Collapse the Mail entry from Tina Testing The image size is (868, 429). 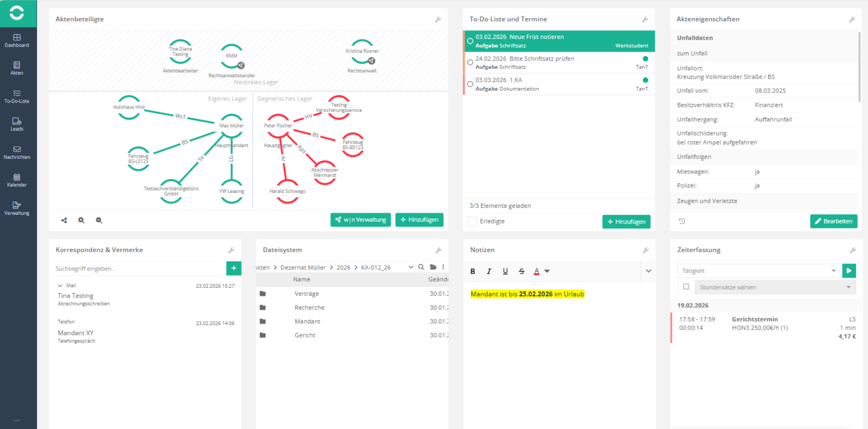tap(60, 286)
